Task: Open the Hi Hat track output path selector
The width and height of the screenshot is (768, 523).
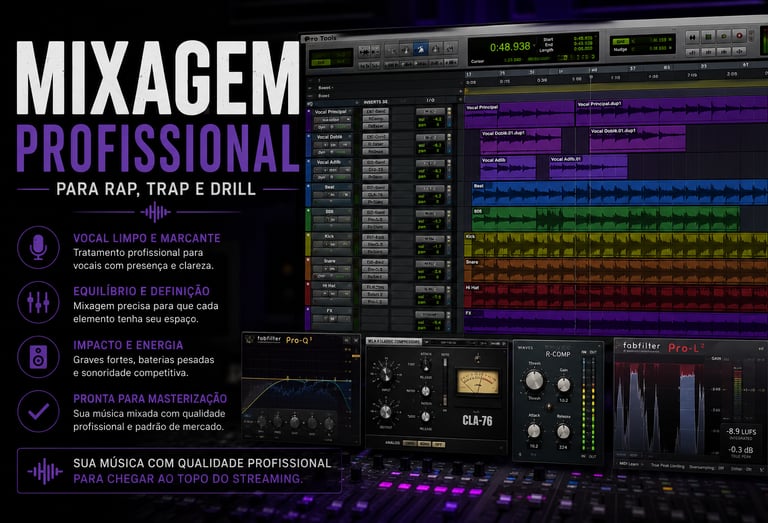Action: click(x=430, y=289)
